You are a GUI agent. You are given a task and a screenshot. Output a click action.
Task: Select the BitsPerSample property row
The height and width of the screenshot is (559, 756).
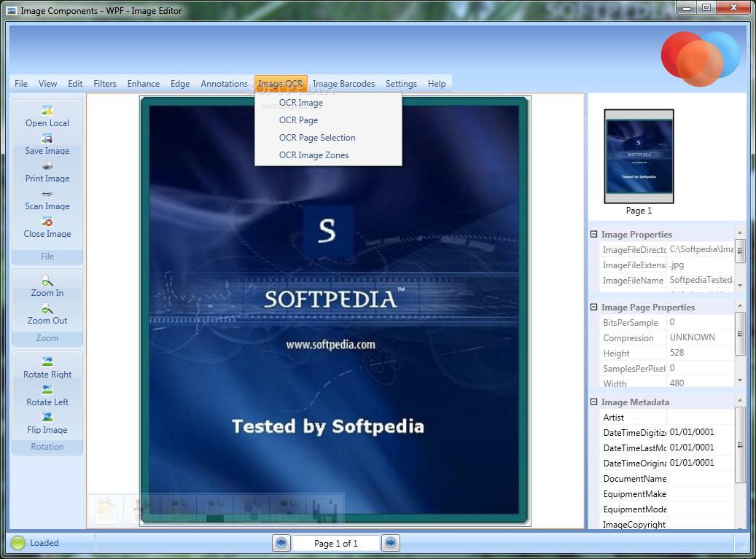667,322
